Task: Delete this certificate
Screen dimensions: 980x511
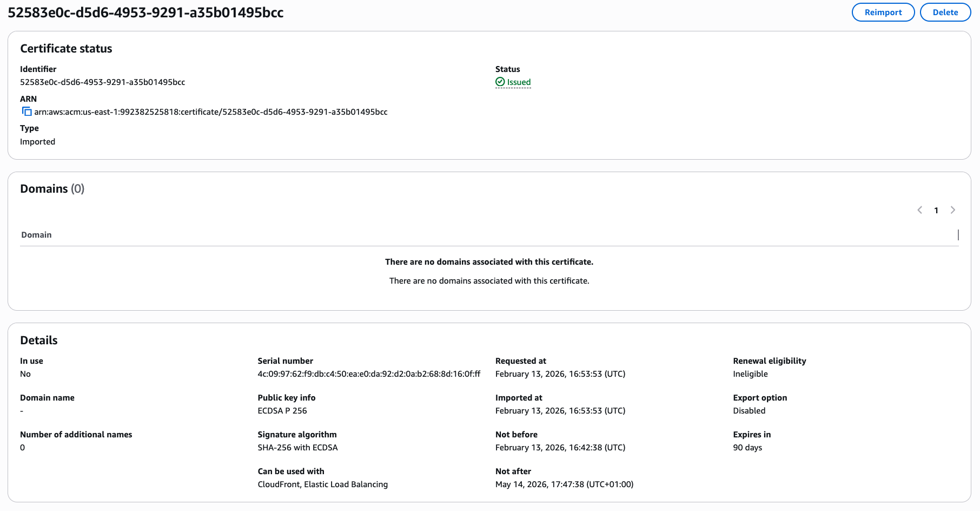Action: 945,12
